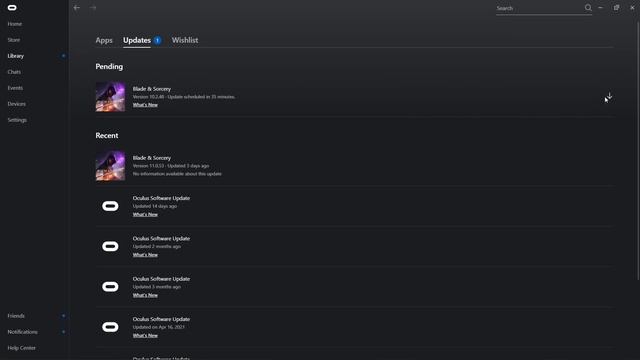
Task: Click the Oculus logo icon in sidebar
Action: [12, 8]
